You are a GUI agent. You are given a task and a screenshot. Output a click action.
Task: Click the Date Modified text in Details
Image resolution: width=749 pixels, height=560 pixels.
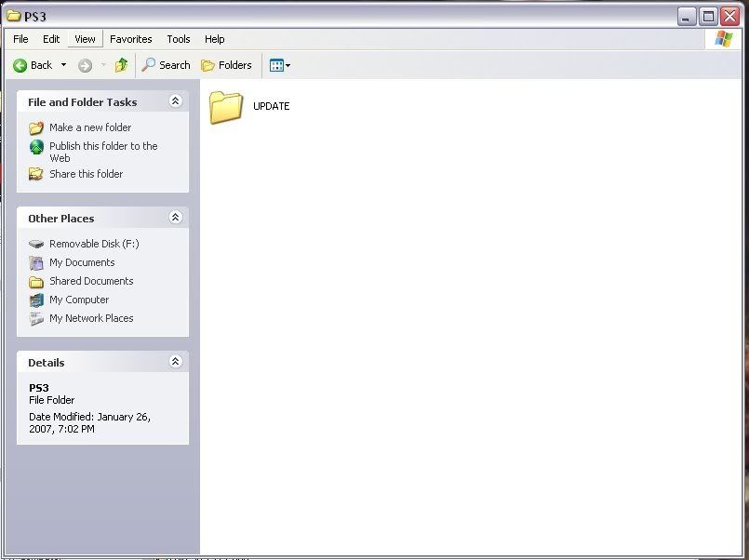(90, 422)
